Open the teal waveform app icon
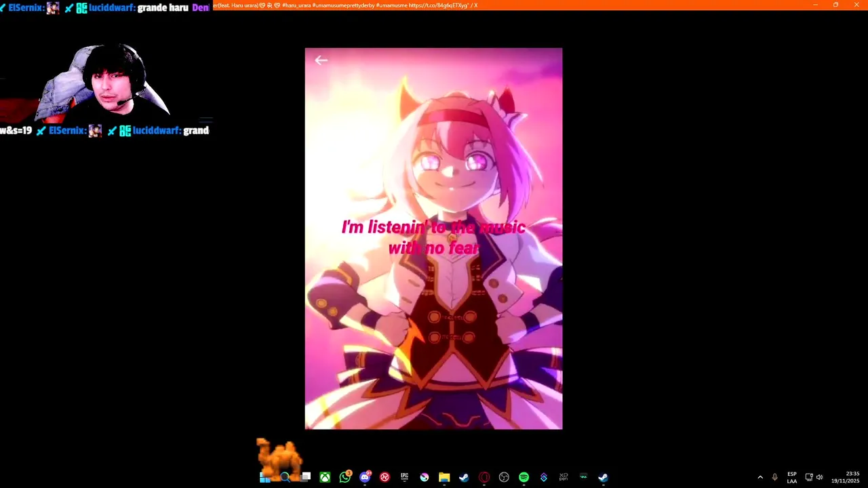Image resolution: width=868 pixels, height=488 pixels. [583, 477]
